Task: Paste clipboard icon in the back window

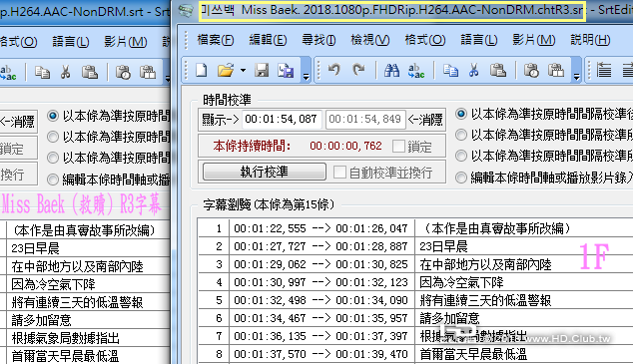Action: [90, 72]
